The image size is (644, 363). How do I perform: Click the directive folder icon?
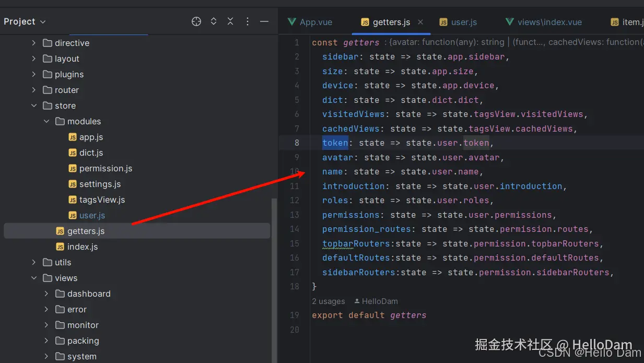48,43
